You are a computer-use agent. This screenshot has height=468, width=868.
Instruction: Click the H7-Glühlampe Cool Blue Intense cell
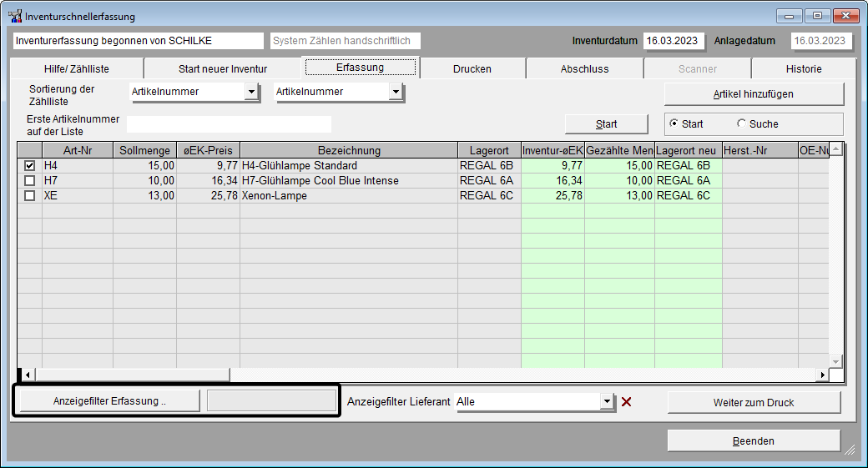(349, 180)
